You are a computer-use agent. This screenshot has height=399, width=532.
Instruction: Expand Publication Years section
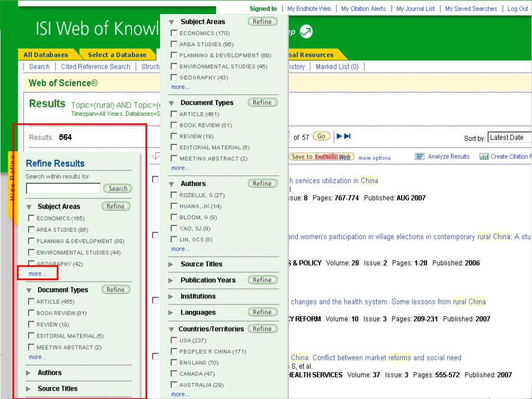tap(171, 280)
